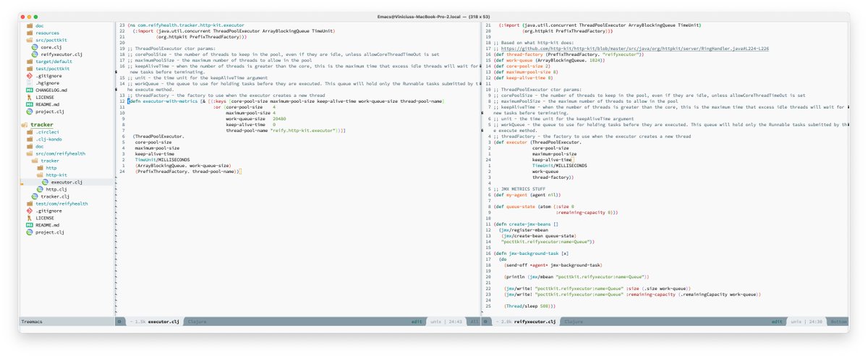
Task: Click the folder icon beside http-kit
Action: point(40,175)
